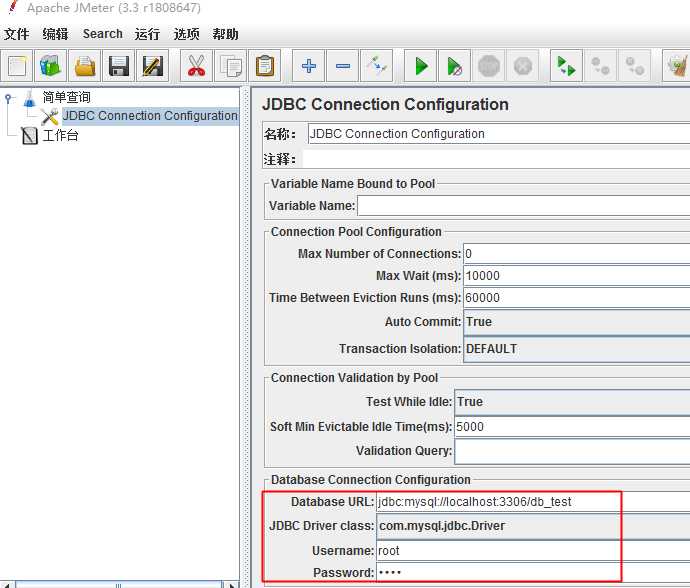Click the New test plan icon
690x588 pixels.
point(17,66)
